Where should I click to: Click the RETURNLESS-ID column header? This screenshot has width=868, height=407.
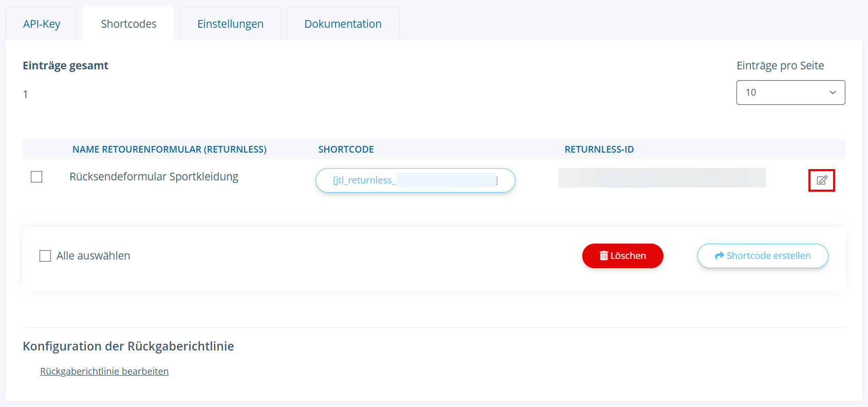pyautogui.click(x=599, y=150)
